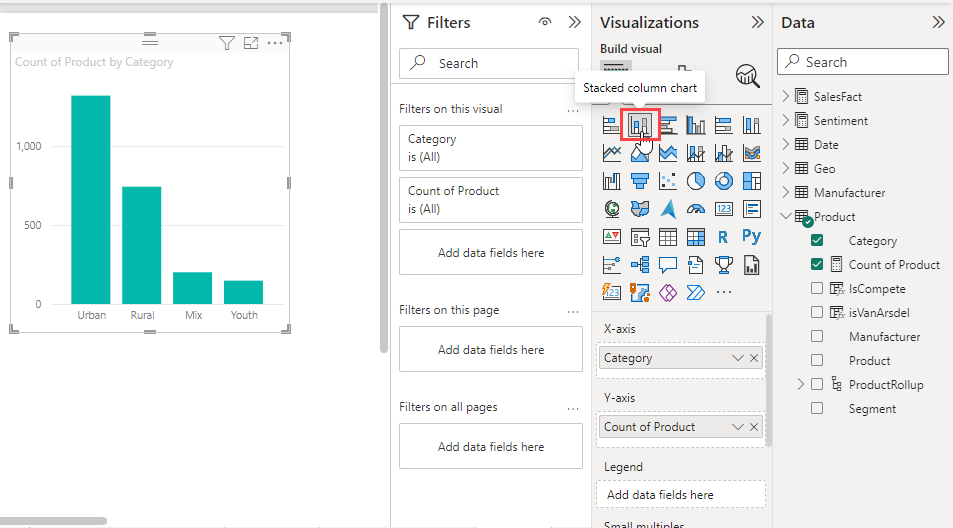The height and width of the screenshot is (528, 953).
Task: Select the Donut chart visual
Action: click(723, 181)
